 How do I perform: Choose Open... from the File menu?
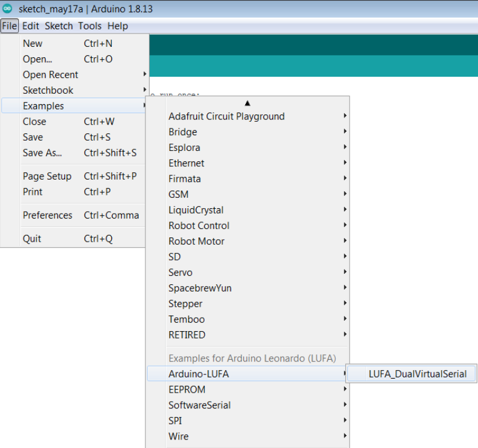pyautogui.click(x=74, y=59)
